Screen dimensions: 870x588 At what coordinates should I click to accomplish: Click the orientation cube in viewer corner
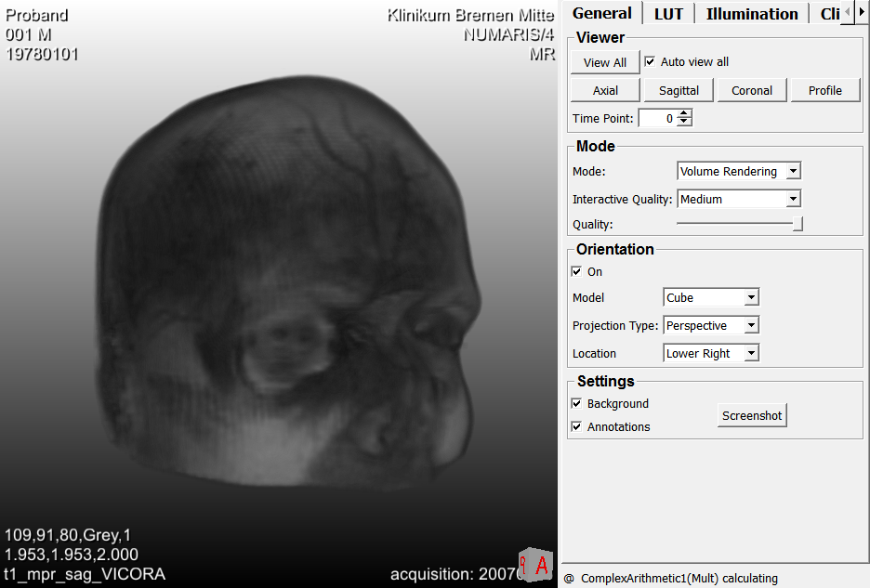[x=536, y=564]
